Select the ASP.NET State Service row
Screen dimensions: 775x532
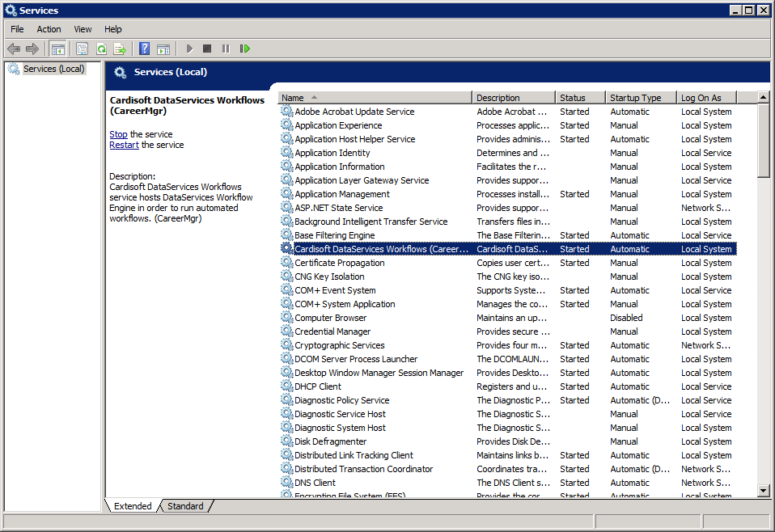[x=508, y=208]
